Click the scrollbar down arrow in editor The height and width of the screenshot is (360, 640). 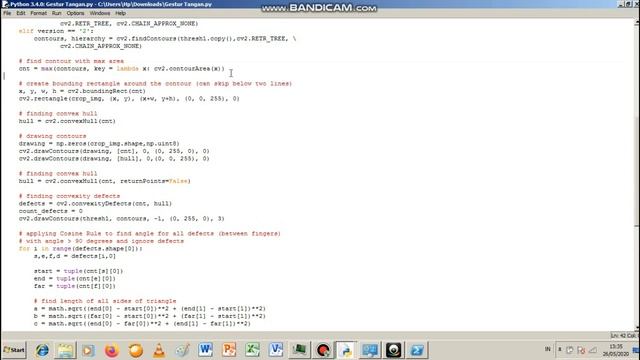[x=637, y=328]
